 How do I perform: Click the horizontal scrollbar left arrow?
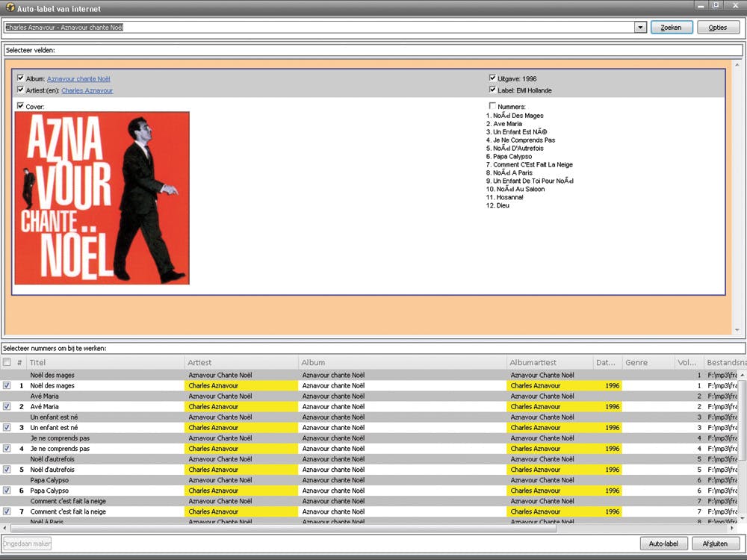tap(4, 528)
